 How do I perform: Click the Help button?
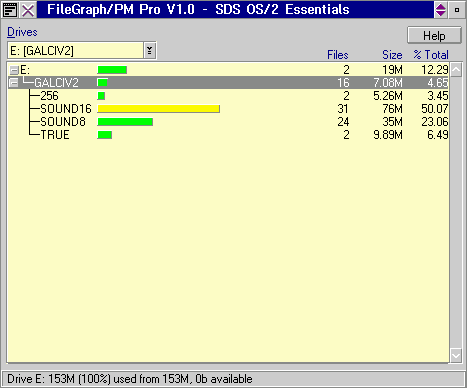click(x=434, y=35)
